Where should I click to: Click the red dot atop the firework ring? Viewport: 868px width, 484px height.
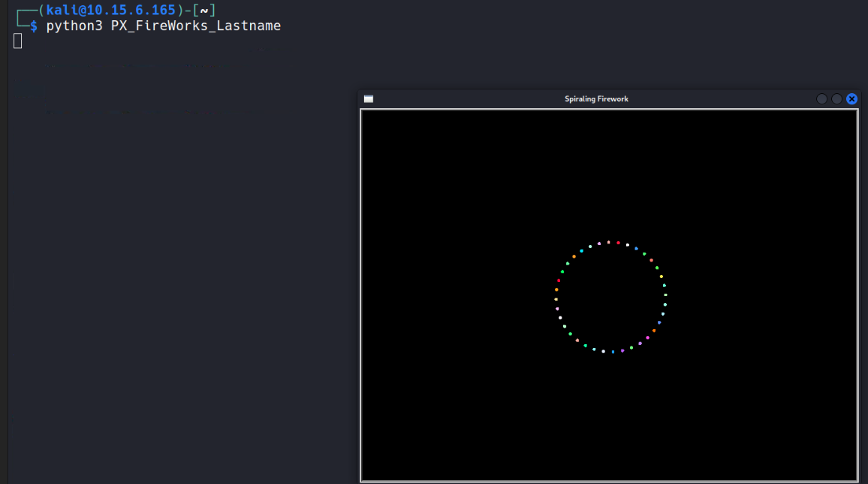click(618, 243)
